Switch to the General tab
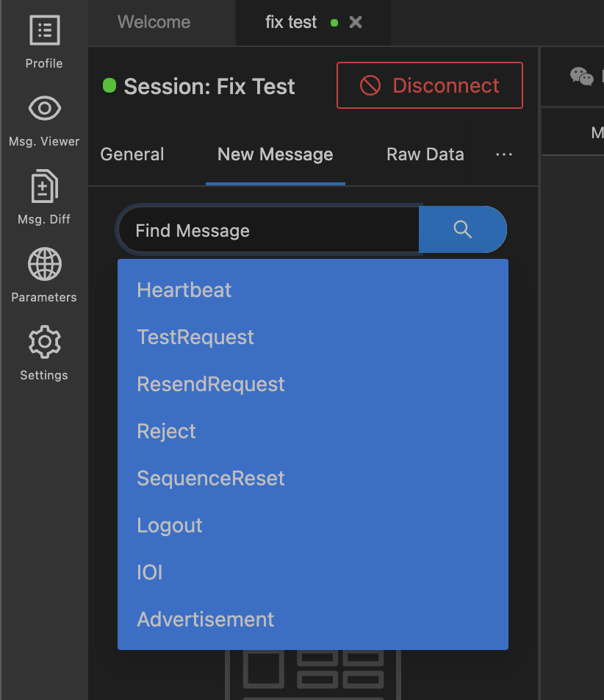This screenshot has height=700, width=604. pyautogui.click(x=132, y=154)
